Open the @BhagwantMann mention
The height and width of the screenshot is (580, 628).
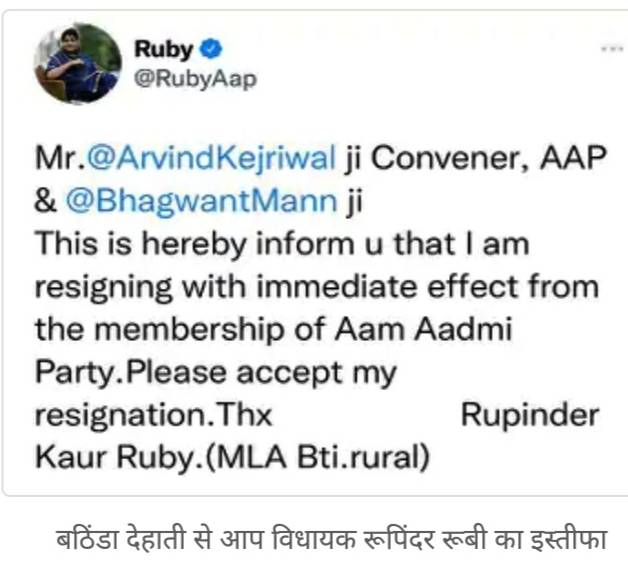tap(201, 201)
